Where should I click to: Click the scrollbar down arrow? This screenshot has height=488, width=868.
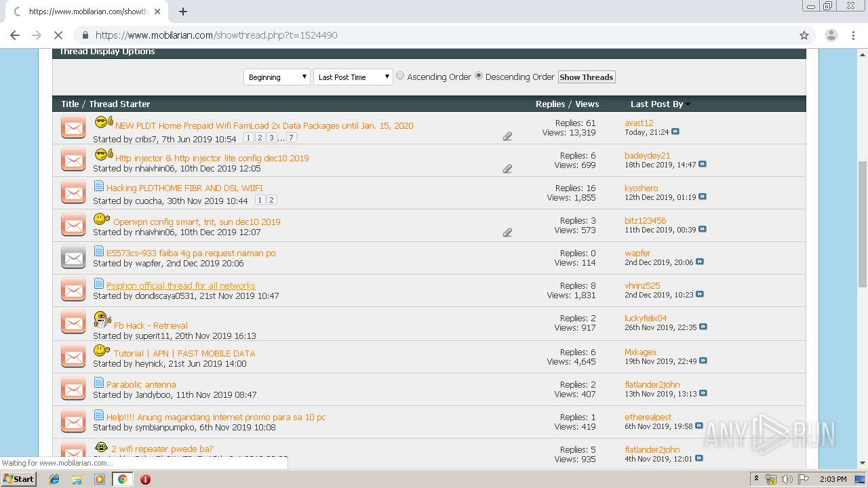pos(863,463)
